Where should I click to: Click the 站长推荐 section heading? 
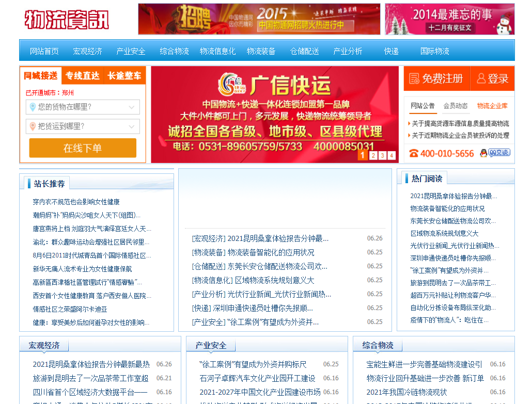coord(49,184)
